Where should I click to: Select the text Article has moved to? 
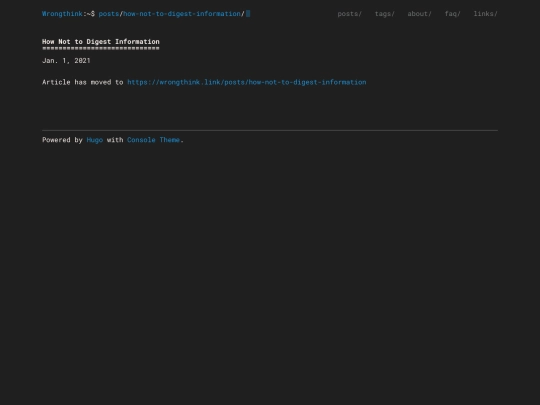tap(83, 82)
